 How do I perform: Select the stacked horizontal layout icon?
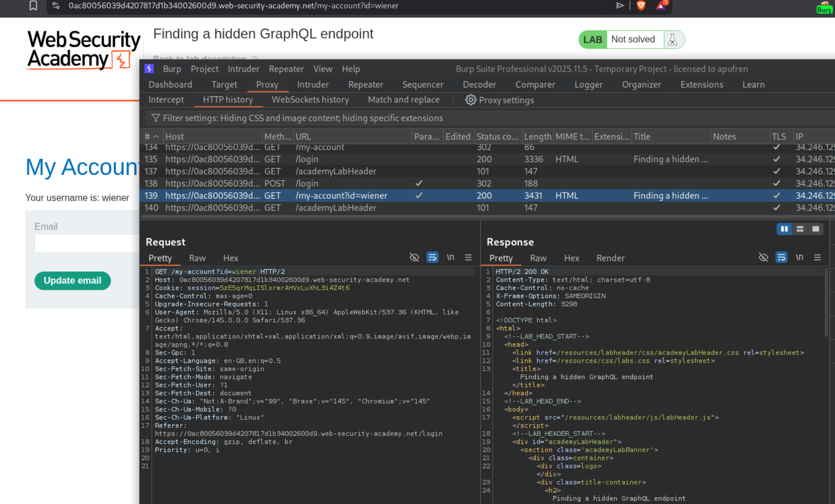pyautogui.click(x=800, y=229)
